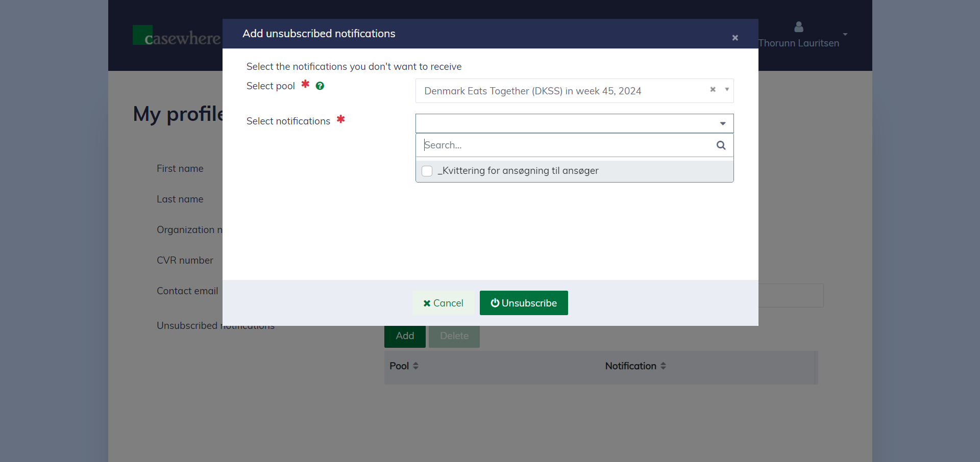Click the casewhere logo

tap(177, 36)
